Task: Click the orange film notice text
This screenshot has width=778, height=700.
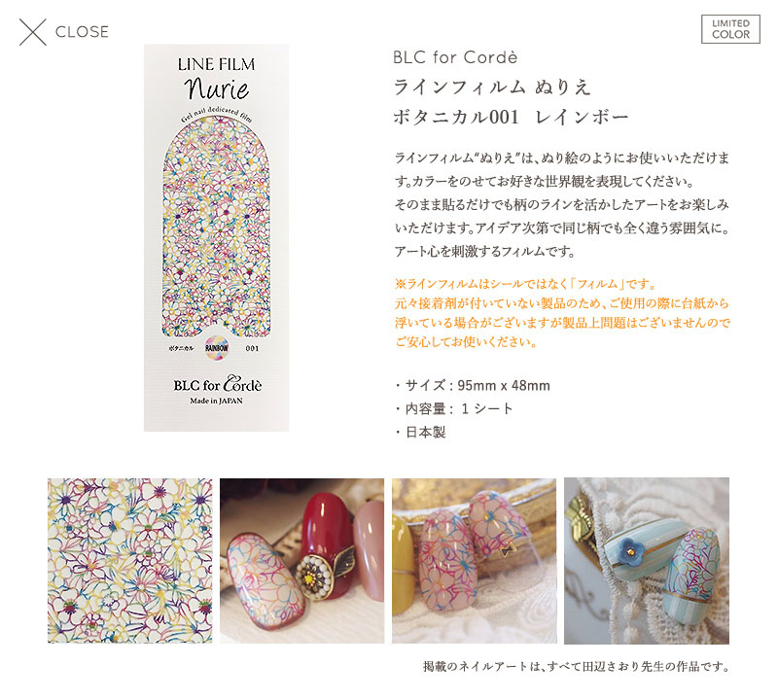Action: coord(562,312)
